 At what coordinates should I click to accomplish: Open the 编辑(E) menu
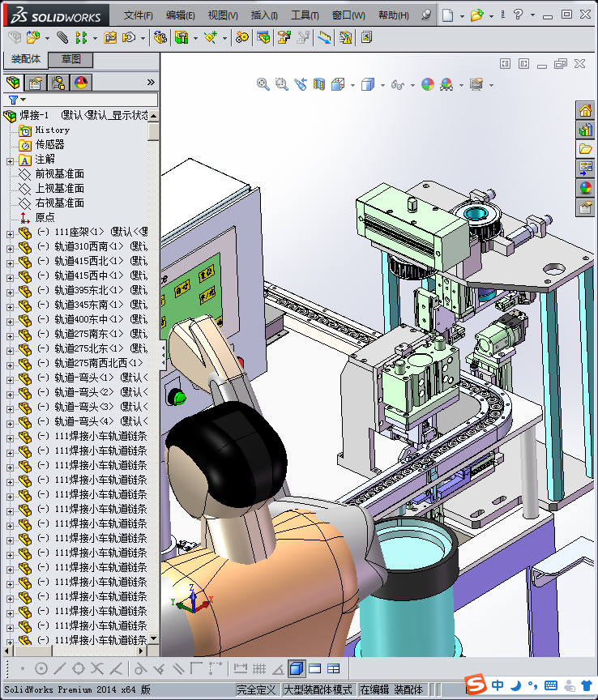click(x=180, y=15)
